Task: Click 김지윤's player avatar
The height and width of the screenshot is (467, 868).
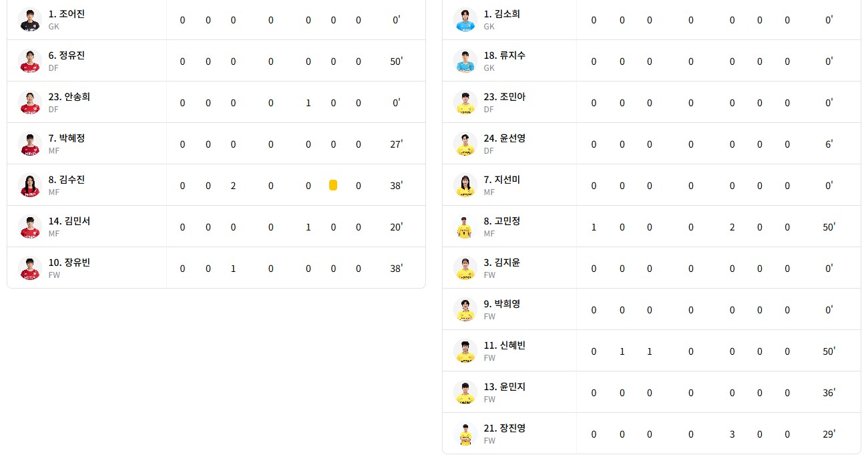Action: (x=465, y=269)
